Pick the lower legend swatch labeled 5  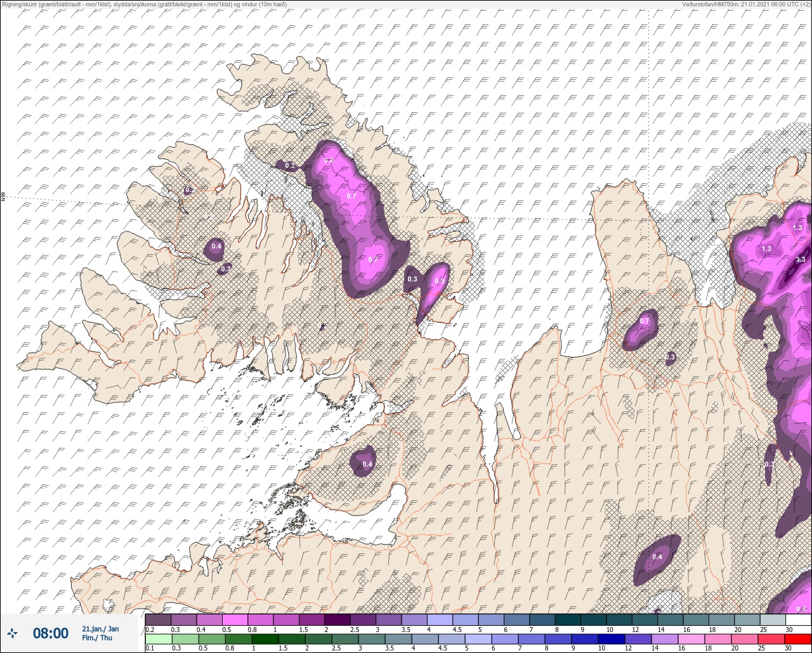[478, 639]
